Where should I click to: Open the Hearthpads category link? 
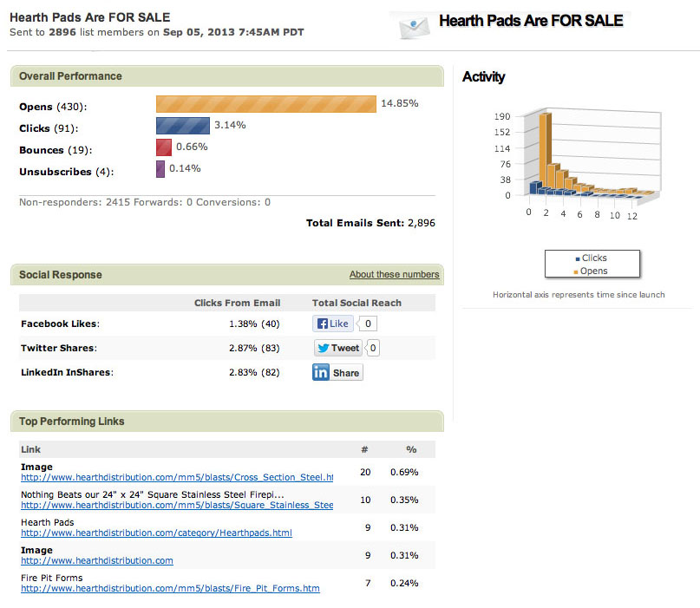click(x=156, y=533)
